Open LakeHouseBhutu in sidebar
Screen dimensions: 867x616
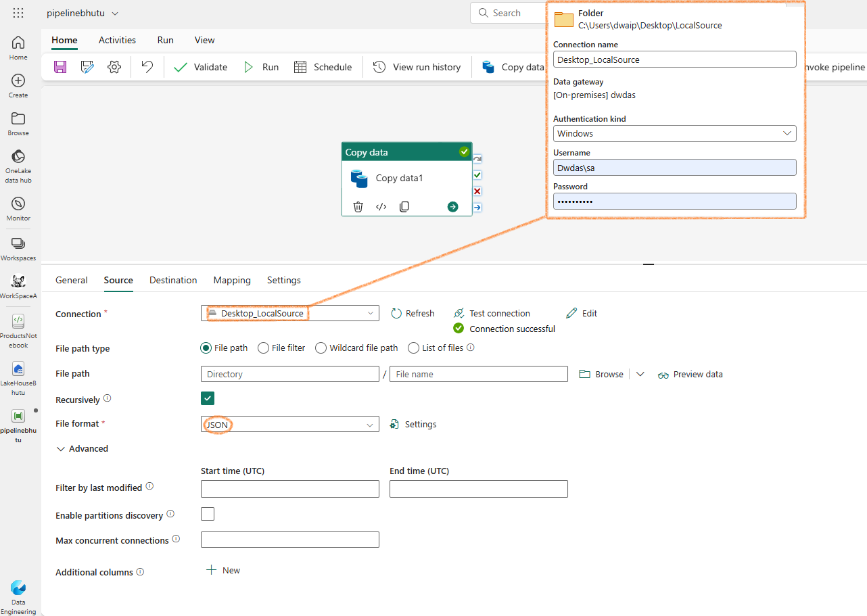pos(18,378)
